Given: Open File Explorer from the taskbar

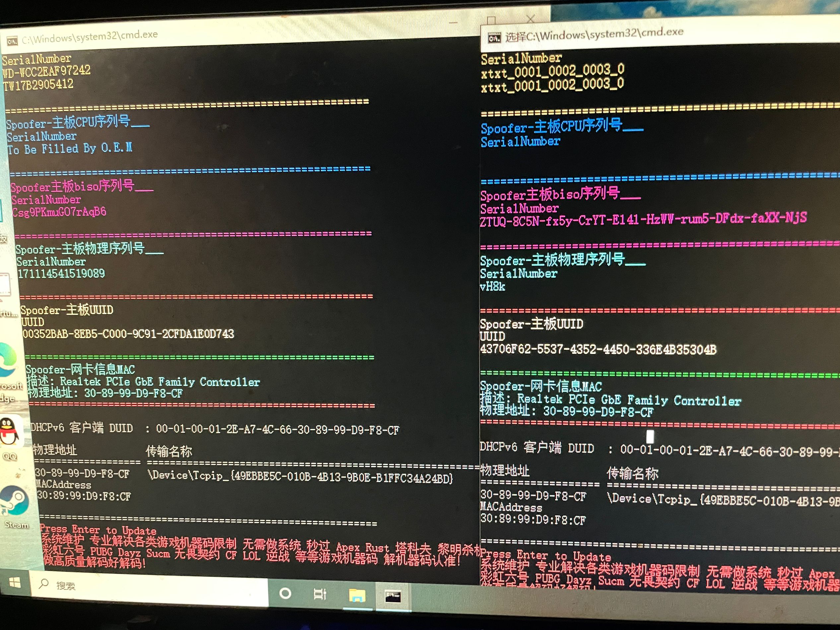Looking at the screenshot, I should (x=357, y=596).
